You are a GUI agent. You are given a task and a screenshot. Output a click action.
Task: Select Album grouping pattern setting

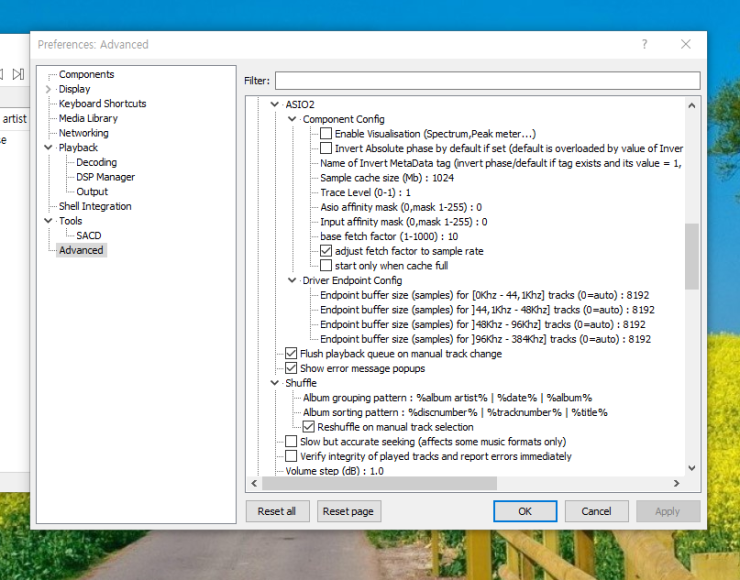447,397
